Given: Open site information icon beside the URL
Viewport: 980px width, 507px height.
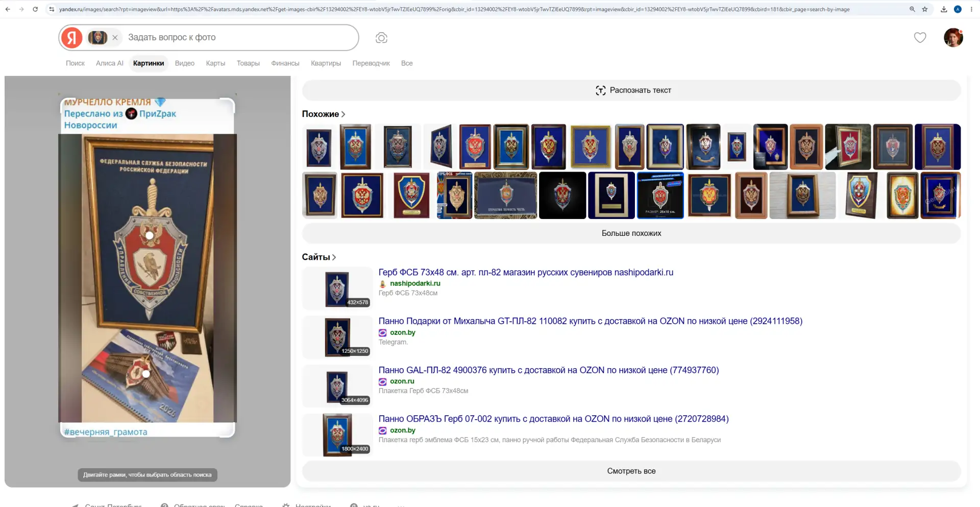Looking at the screenshot, I should coord(52,9).
